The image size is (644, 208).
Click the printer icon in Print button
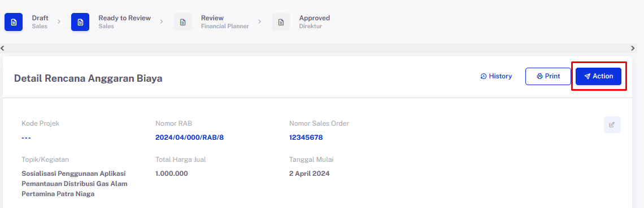(539, 77)
